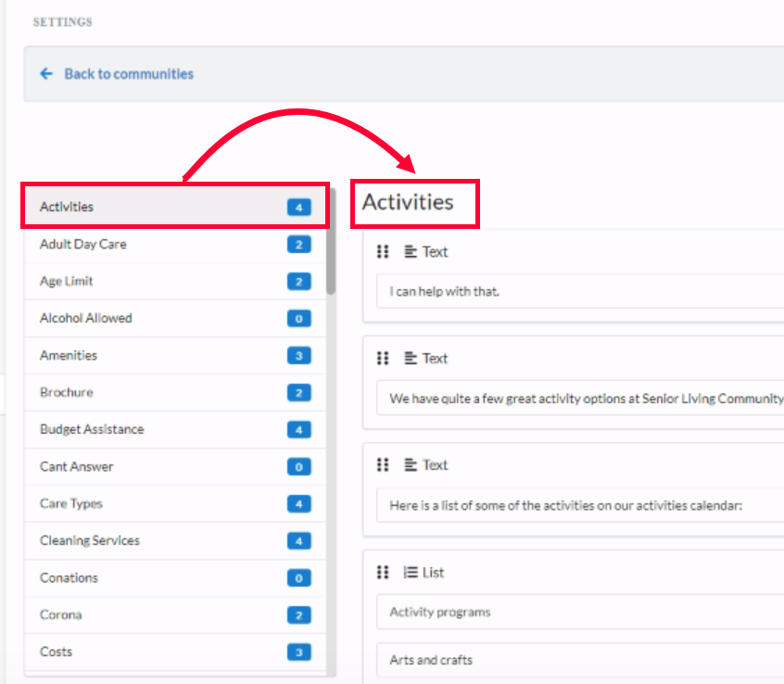
Task: Click the back arrow icon
Action: [x=46, y=74]
